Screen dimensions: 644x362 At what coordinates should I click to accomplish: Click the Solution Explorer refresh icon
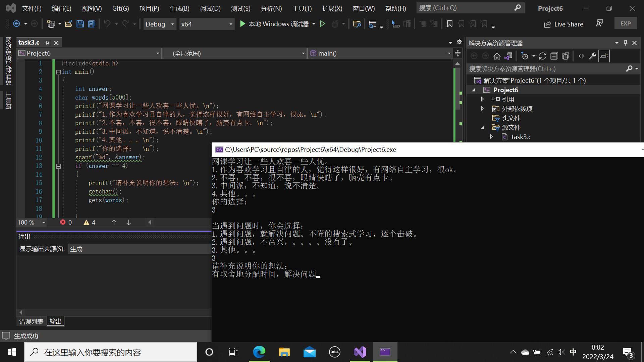click(x=543, y=56)
